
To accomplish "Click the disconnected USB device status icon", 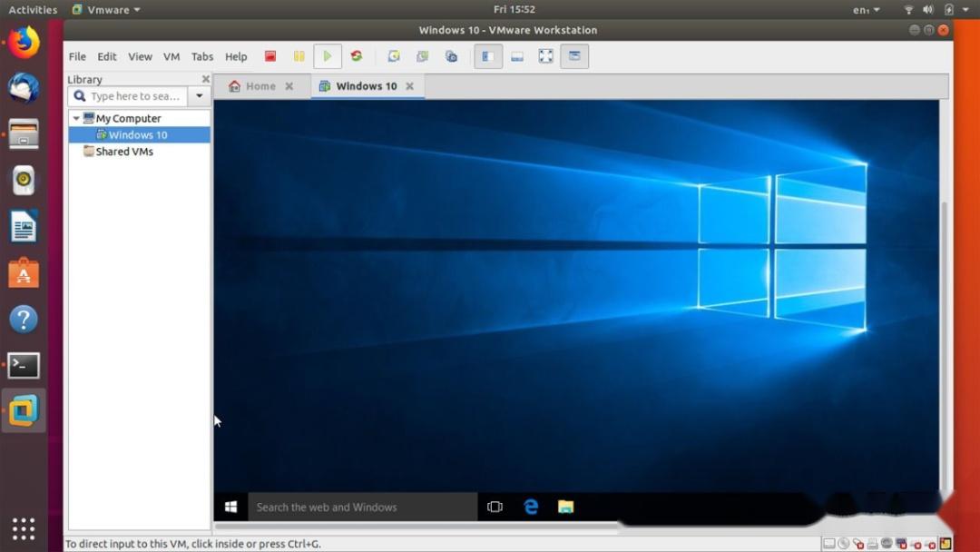I will coord(858,544).
